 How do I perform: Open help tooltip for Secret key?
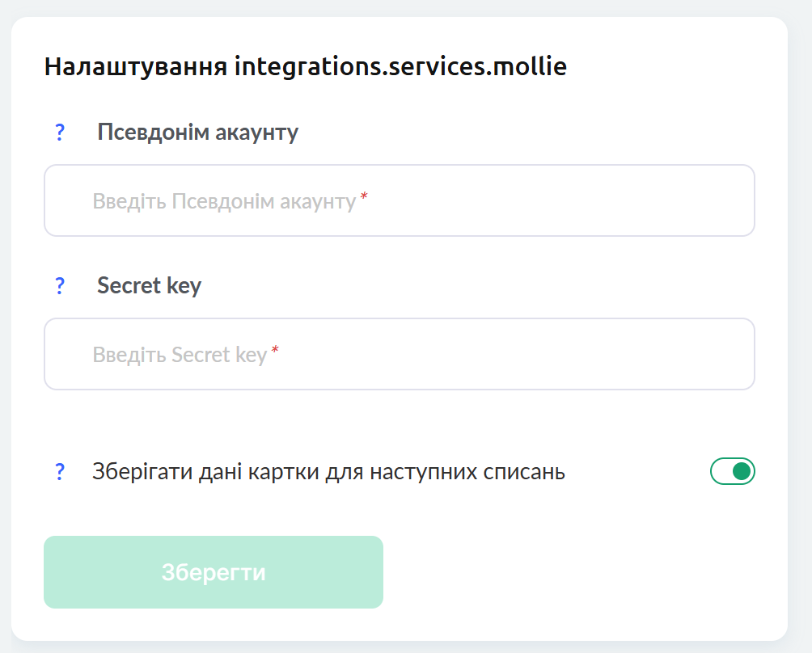tap(60, 285)
